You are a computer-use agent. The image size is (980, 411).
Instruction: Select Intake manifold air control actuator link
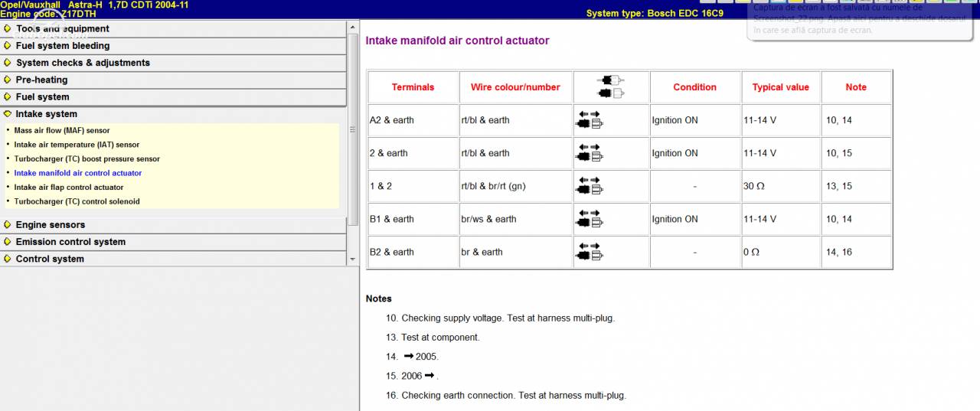[78, 173]
